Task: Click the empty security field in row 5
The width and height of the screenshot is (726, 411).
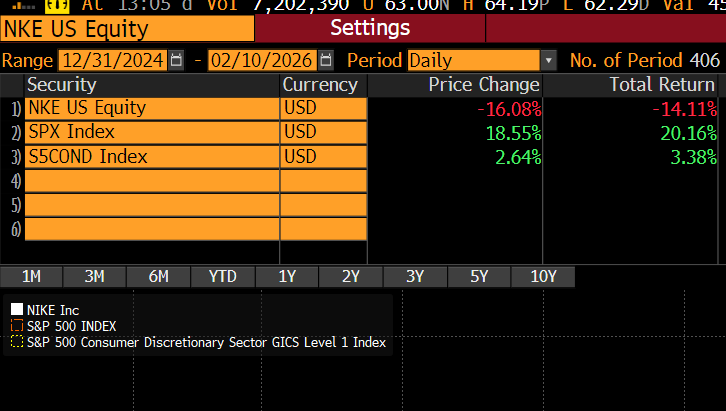Action: pos(152,205)
